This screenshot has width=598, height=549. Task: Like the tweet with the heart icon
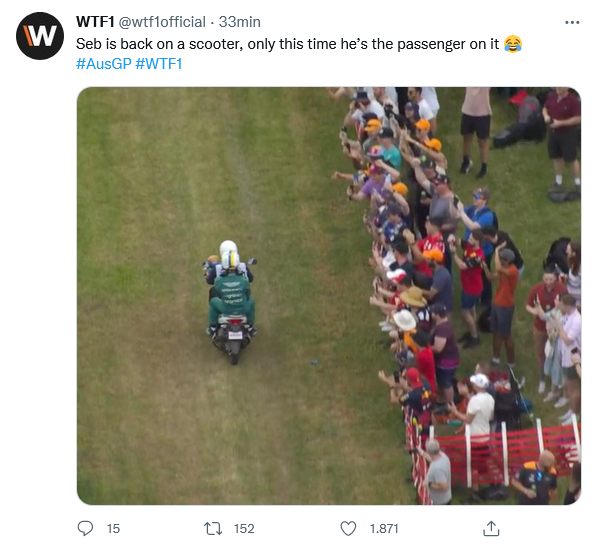coord(348,528)
